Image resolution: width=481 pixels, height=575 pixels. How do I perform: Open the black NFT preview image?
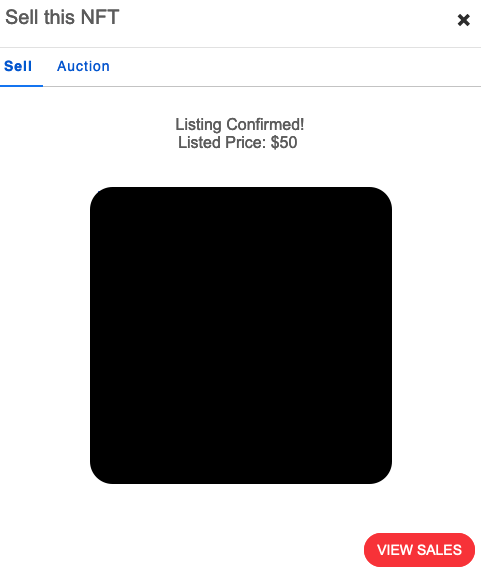click(x=241, y=335)
